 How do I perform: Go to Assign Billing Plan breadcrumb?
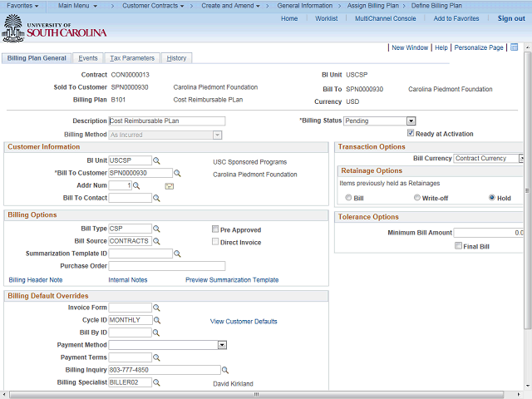[373, 6]
